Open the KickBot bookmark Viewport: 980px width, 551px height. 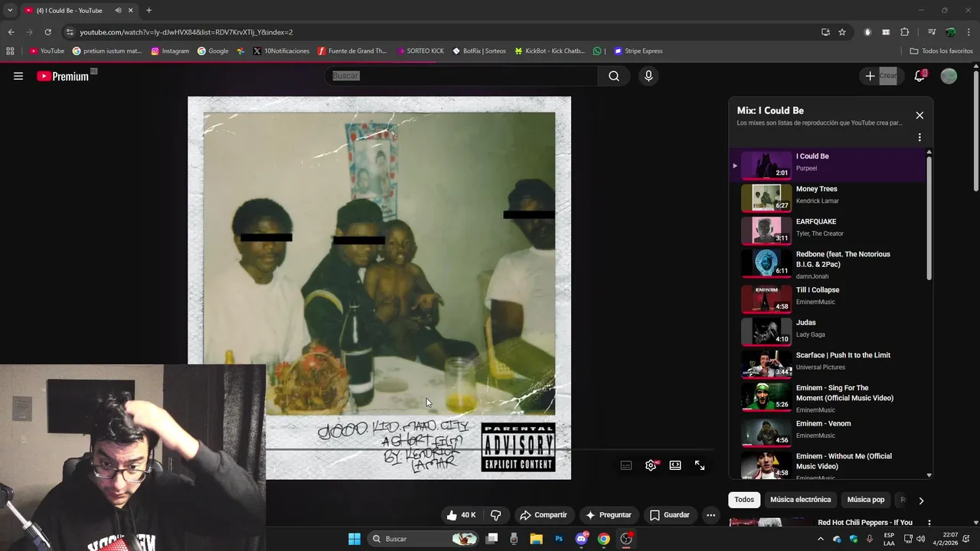pos(550,51)
